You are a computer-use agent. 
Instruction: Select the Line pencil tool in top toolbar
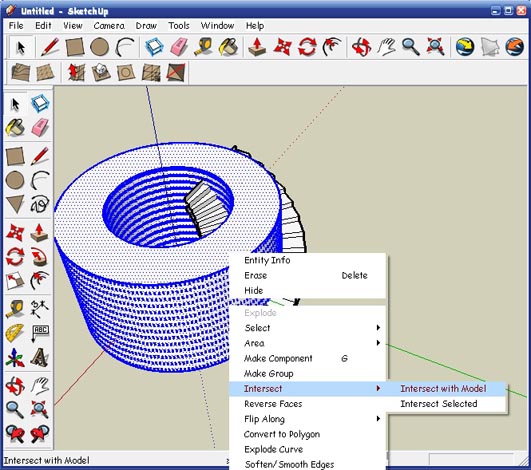point(50,47)
